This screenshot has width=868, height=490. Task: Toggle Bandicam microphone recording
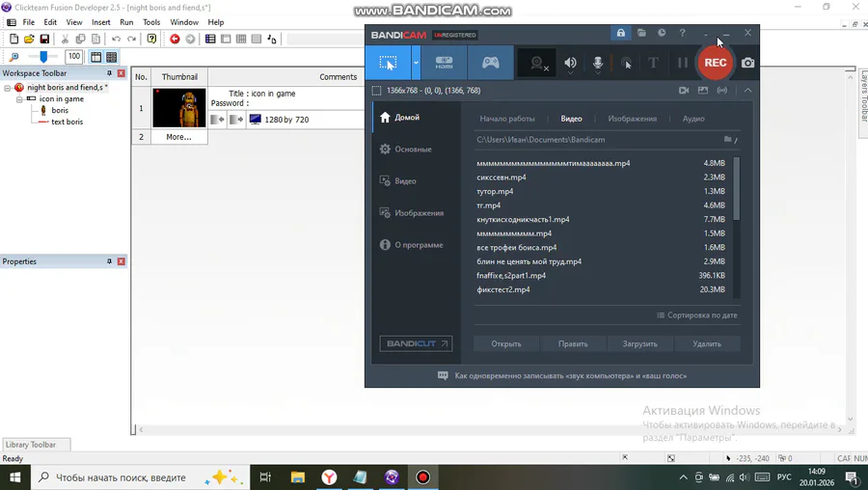[598, 63]
